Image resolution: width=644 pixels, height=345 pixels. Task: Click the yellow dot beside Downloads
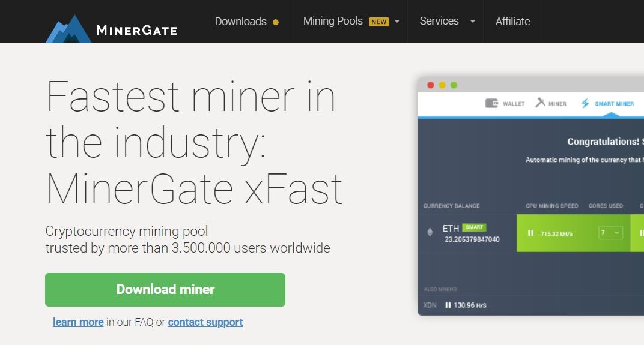[x=276, y=22]
